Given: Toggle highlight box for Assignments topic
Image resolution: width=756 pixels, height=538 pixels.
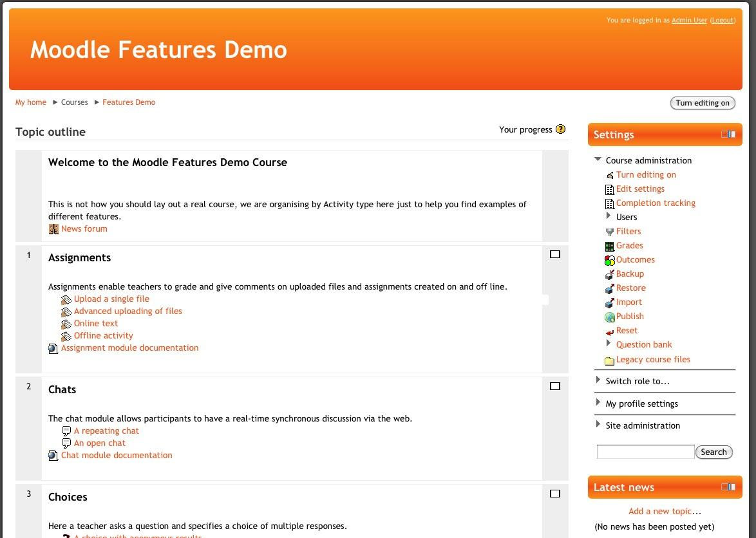Looking at the screenshot, I should pyautogui.click(x=555, y=254).
